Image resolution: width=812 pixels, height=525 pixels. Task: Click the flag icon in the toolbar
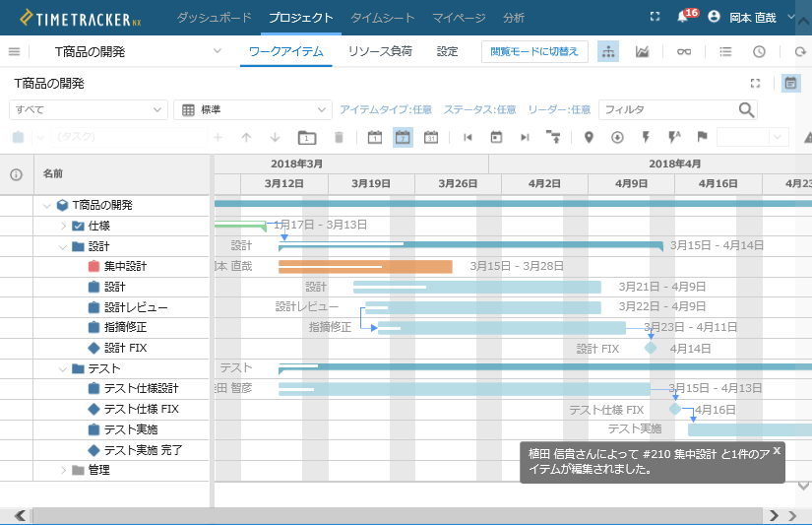(x=702, y=138)
